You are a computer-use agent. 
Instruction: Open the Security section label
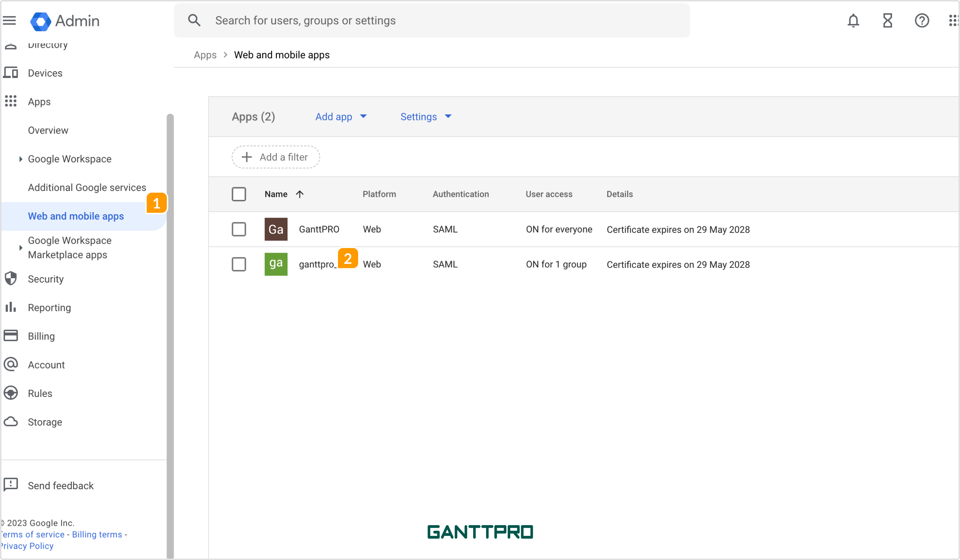tap(46, 279)
